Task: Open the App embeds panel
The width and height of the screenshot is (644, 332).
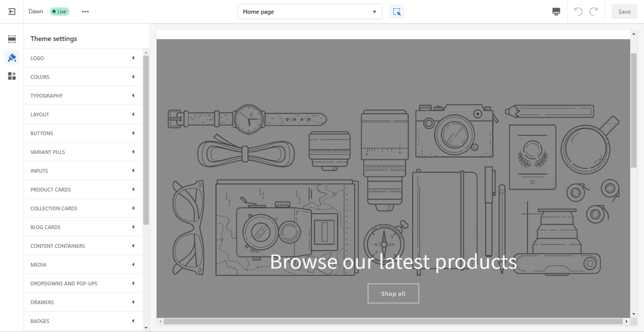Action: click(12, 76)
